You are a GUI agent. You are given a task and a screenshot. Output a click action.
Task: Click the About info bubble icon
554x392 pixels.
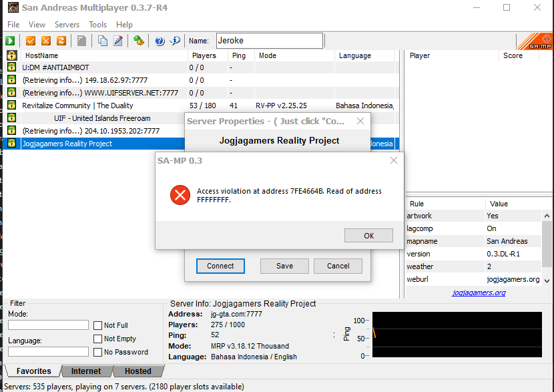175,41
